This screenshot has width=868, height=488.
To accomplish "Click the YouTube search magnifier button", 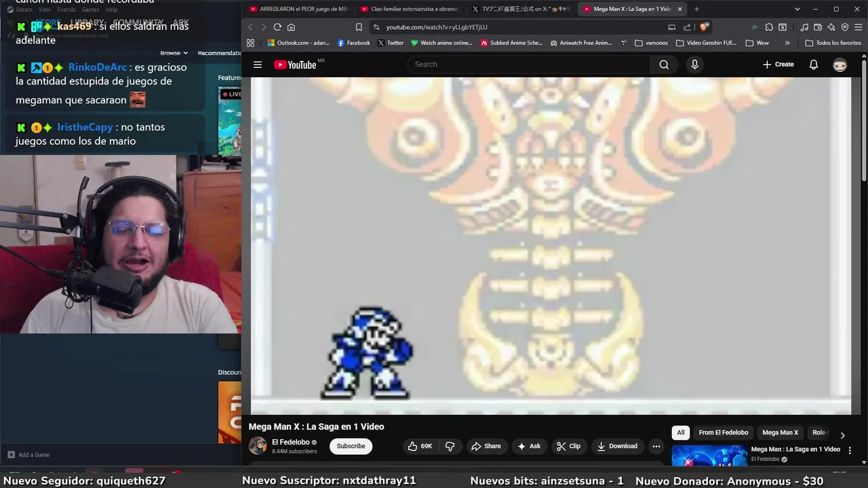I will pyautogui.click(x=664, y=64).
